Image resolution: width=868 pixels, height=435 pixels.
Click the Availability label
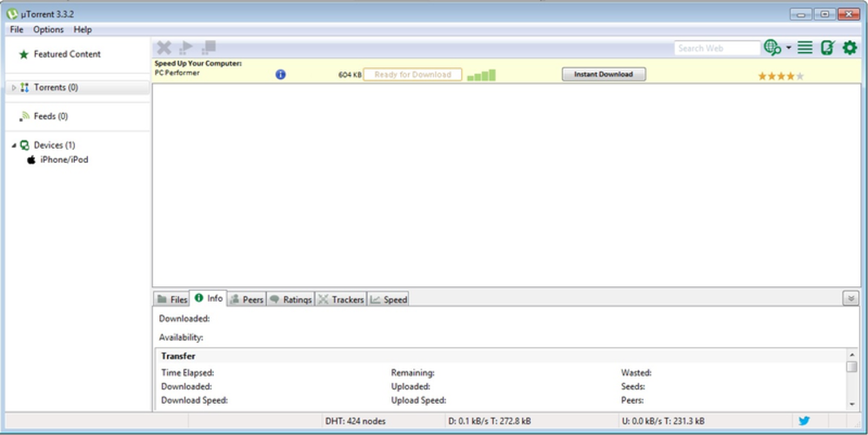click(181, 337)
